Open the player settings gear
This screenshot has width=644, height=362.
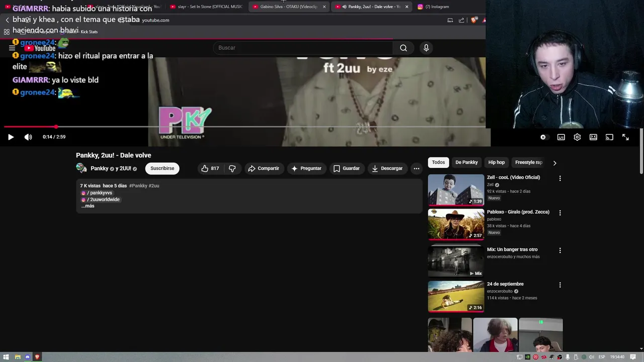(577, 137)
